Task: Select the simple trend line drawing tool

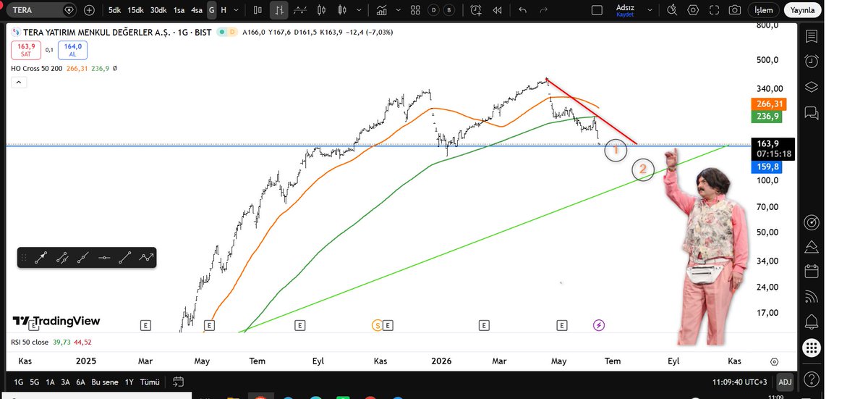Action: tap(125, 257)
